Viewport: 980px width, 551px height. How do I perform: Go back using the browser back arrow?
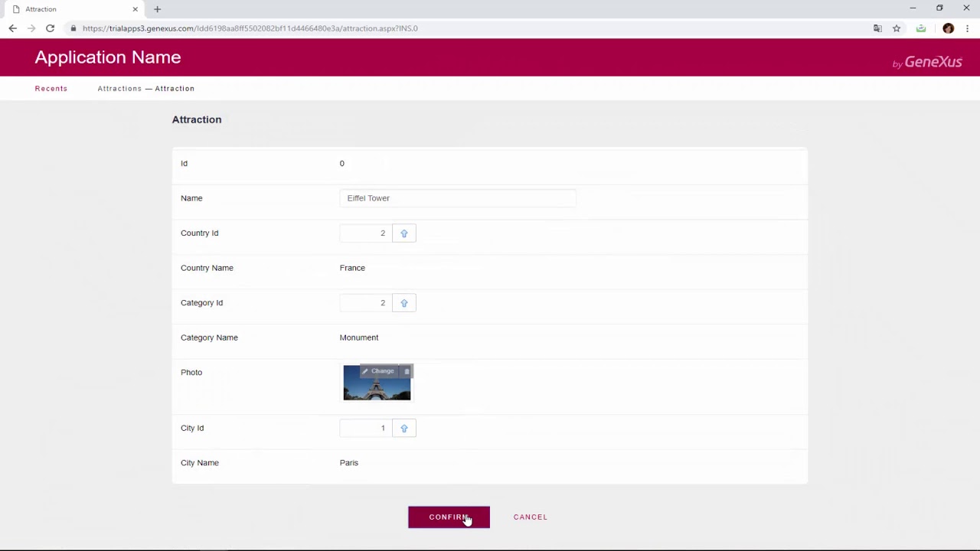pos(12,28)
